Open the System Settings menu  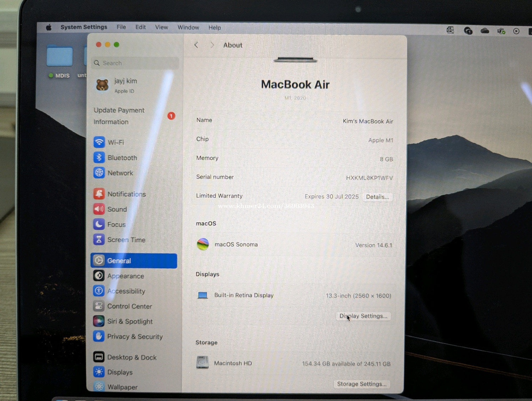84,27
